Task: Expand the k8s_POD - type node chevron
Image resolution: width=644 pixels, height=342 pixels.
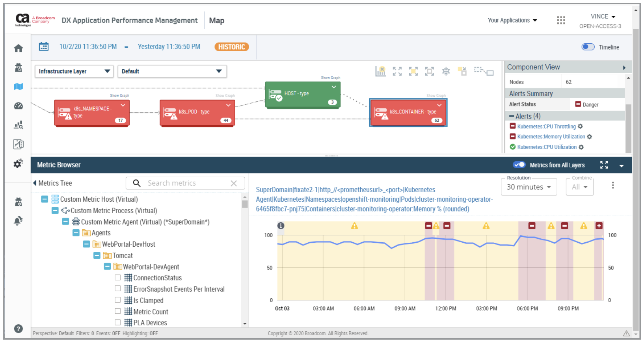Action: point(228,105)
